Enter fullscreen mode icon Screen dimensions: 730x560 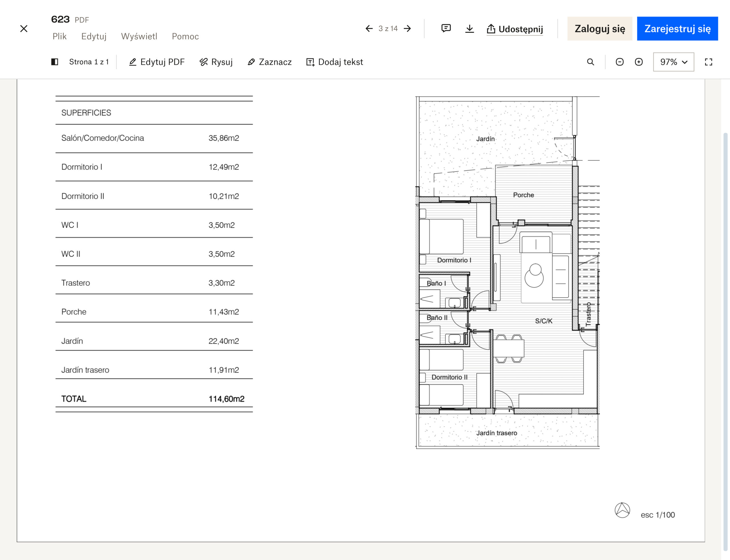709,62
